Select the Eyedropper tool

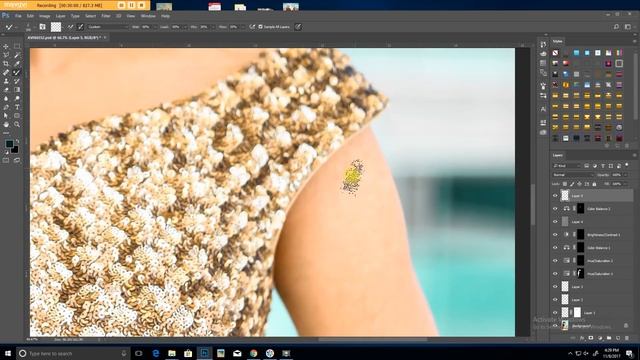(17, 64)
